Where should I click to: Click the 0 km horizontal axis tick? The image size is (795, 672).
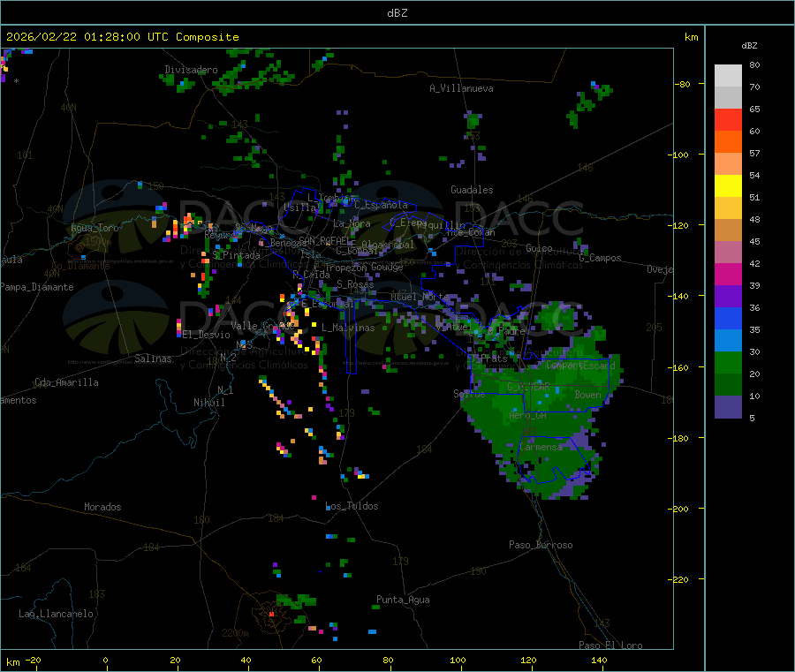coord(105,660)
